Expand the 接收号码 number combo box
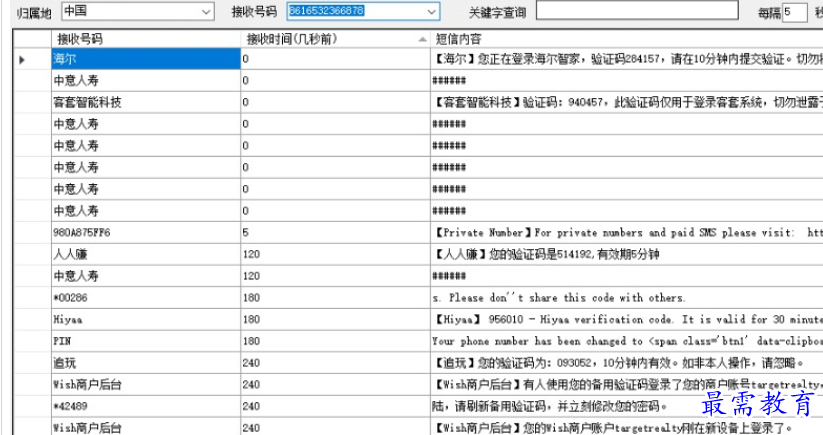Image resolution: width=823 pixels, height=435 pixels. pyautogui.click(x=431, y=12)
